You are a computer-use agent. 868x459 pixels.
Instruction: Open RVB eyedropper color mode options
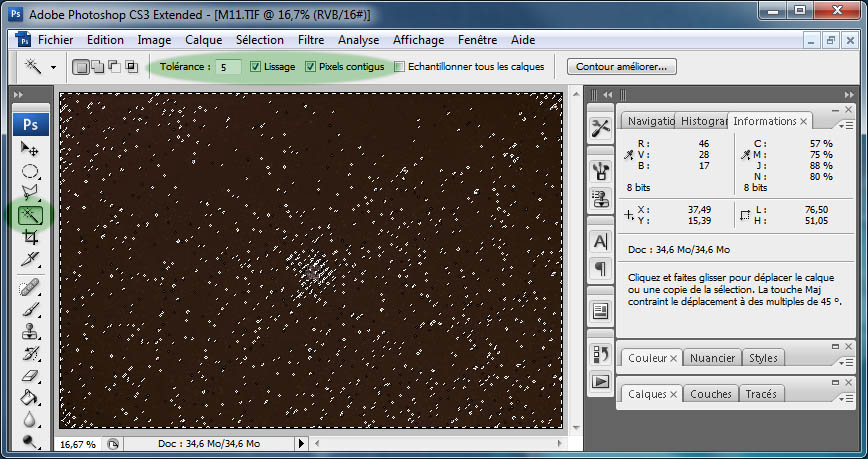click(x=628, y=156)
